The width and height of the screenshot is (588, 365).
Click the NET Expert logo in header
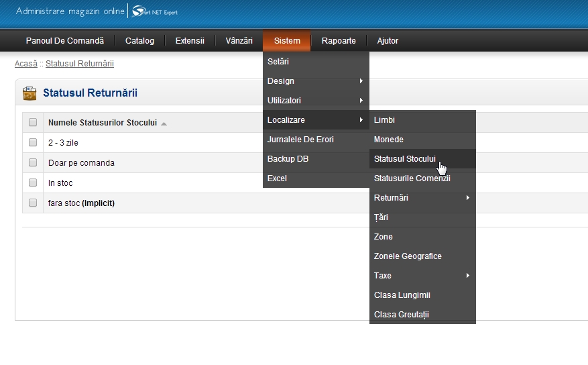coord(155,11)
